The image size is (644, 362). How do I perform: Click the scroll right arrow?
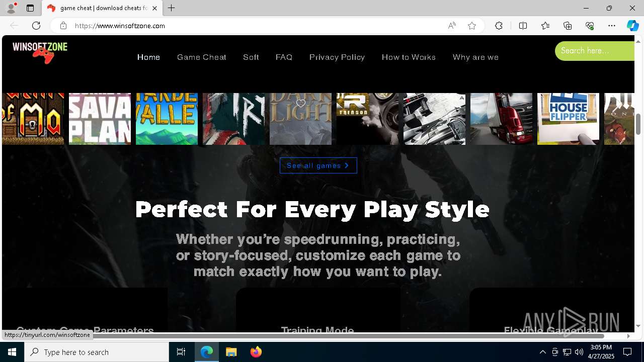click(x=628, y=336)
